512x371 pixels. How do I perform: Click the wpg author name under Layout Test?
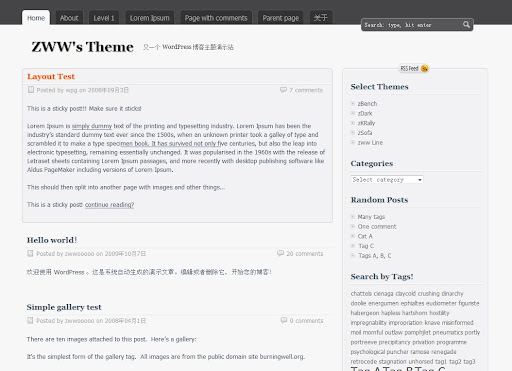click(x=71, y=90)
